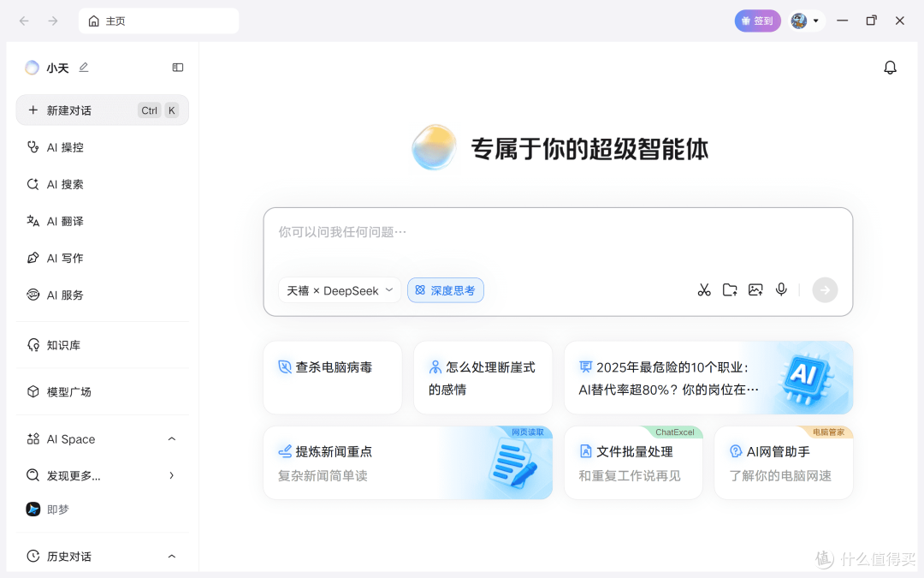Click the 怎么处理断崖式的感情 suggestion card

click(x=483, y=378)
